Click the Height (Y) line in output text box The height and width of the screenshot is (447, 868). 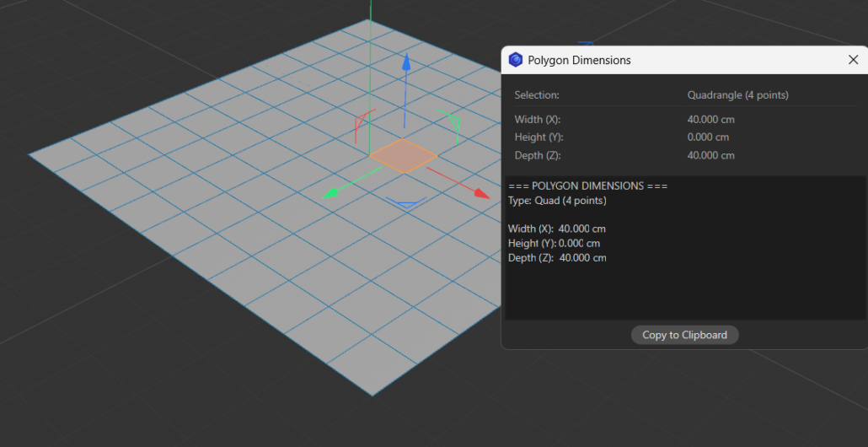point(554,243)
